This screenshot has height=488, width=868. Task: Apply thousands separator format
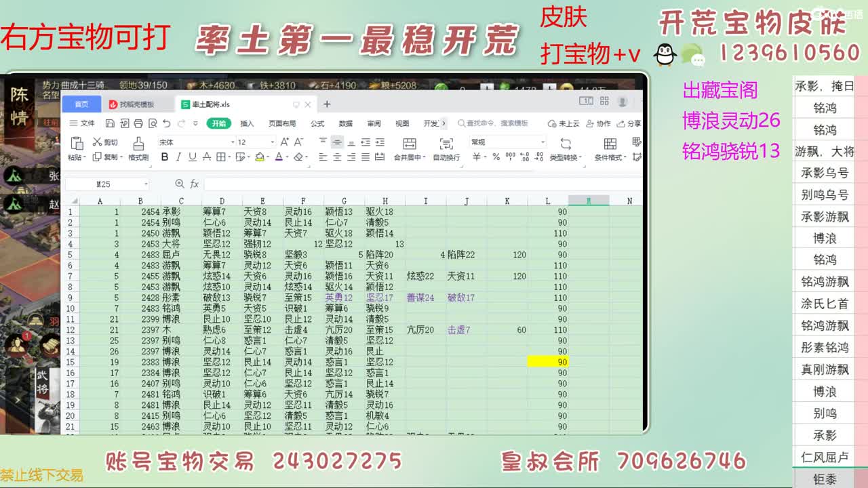pos(509,157)
